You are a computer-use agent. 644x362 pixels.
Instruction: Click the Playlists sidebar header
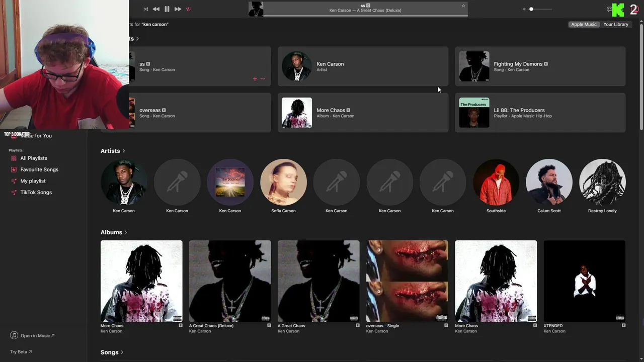[x=16, y=150]
